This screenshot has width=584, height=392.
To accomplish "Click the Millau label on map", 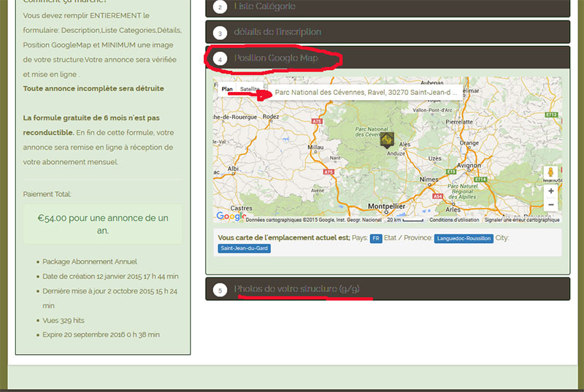I will tap(315, 147).
